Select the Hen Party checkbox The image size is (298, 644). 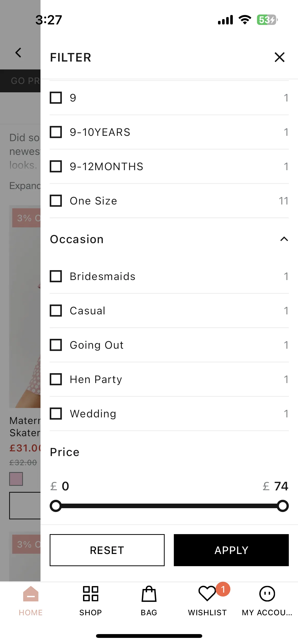[56, 379]
